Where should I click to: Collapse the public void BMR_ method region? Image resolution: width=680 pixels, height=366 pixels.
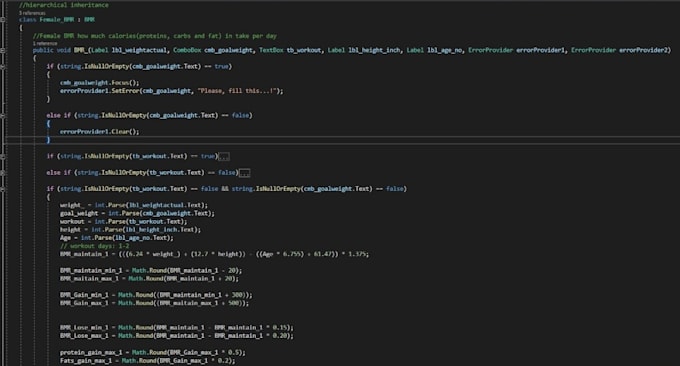3,50
